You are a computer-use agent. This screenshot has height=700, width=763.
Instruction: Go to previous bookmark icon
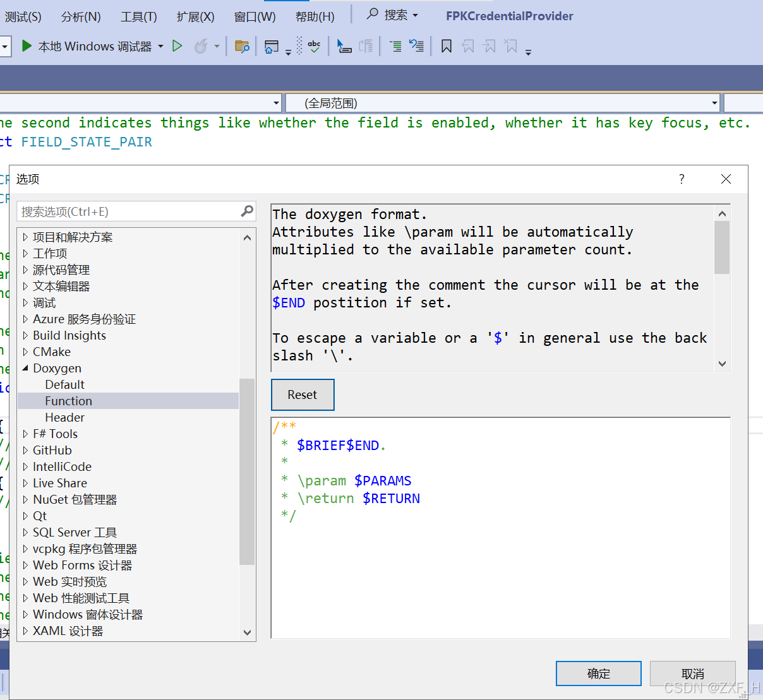click(x=468, y=46)
